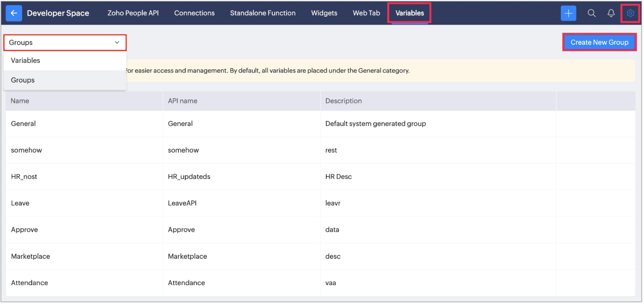Select the Variables tab in the top bar
Image resolution: width=644 pixels, height=304 pixels.
[410, 13]
